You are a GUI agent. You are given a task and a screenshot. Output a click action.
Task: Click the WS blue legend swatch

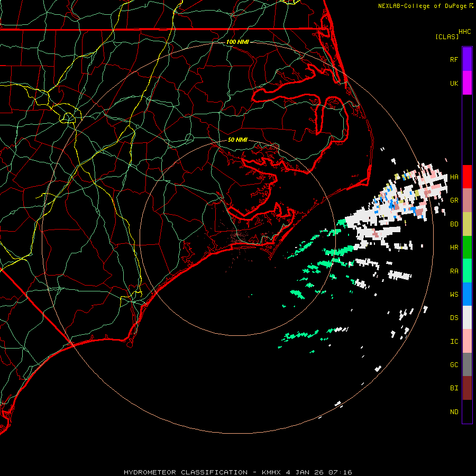pyautogui.click(x=467, y=294)
